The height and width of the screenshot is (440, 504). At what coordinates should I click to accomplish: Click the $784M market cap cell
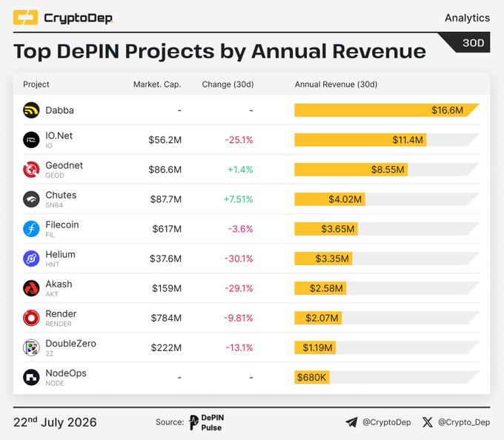pos(166,318)
